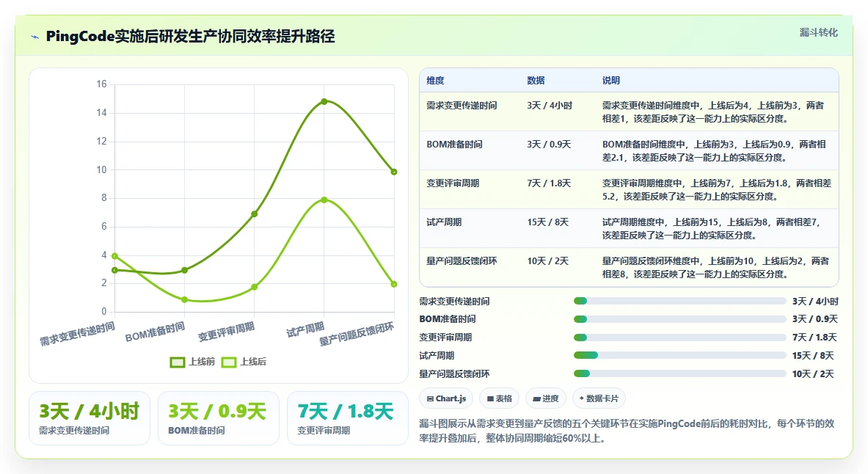This screenshot has width=868, height=474.
Task: Click the 上线前 data point at 试产周期 peak
Action: tap(324, 101)
